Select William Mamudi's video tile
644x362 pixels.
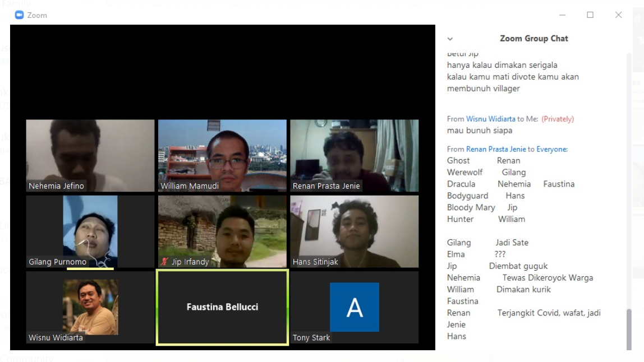(x=222, y=155)
